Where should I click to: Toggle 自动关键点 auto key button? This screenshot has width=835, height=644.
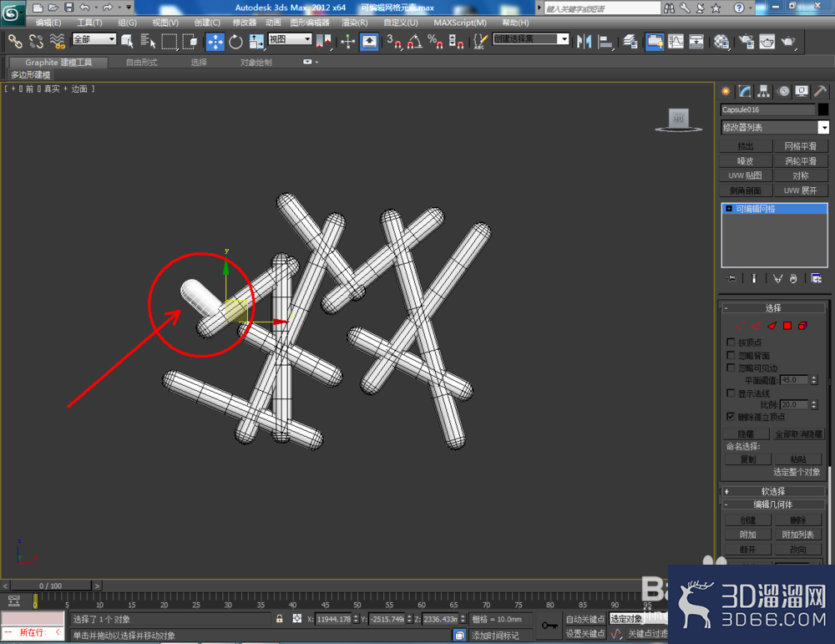tap(585, 618)
